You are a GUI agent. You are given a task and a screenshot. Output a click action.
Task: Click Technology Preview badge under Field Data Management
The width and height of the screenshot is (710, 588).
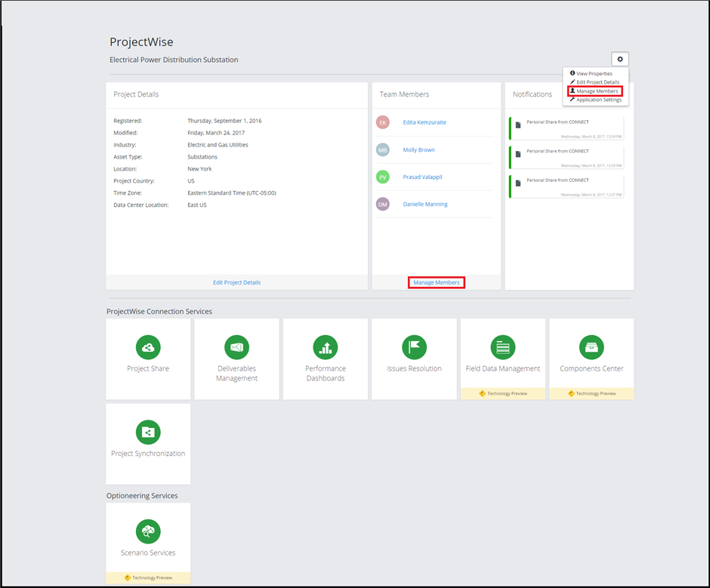pyautogui.click(x=503, y=393)
